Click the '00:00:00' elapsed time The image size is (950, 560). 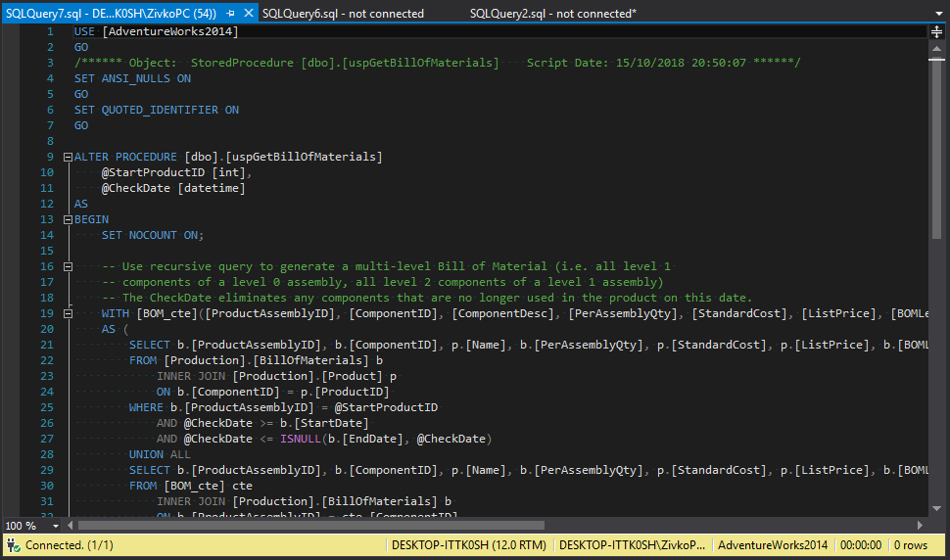coord(860,545)
